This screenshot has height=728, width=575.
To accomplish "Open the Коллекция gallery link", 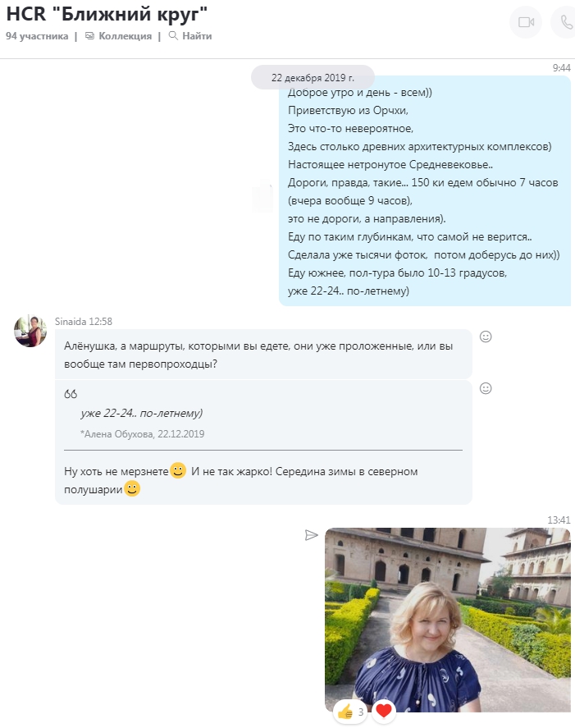I will (x=118, y=36).
